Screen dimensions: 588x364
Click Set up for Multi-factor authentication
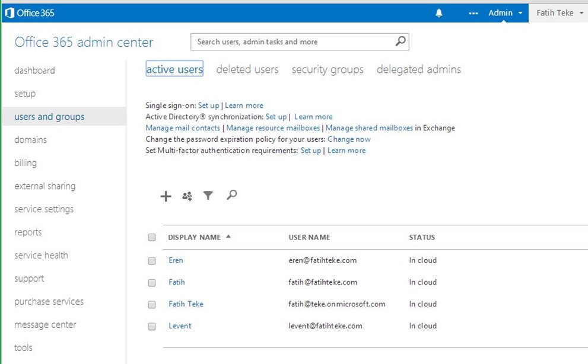pyautogui.click(x=311, y=151)
